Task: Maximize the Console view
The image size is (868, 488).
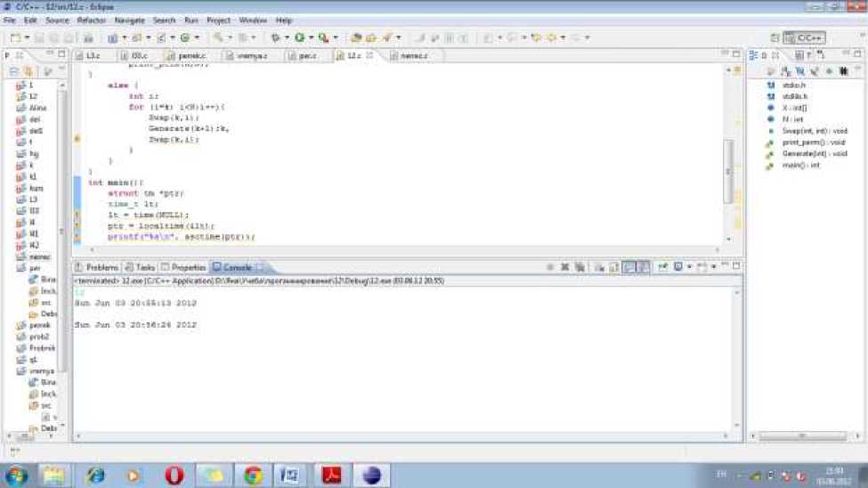Action: pos(736,266)
